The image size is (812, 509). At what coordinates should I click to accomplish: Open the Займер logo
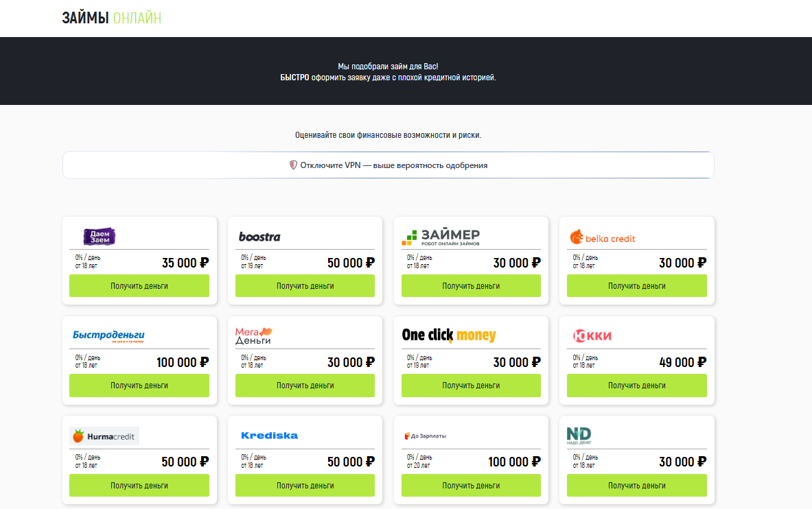click(441, 237)
